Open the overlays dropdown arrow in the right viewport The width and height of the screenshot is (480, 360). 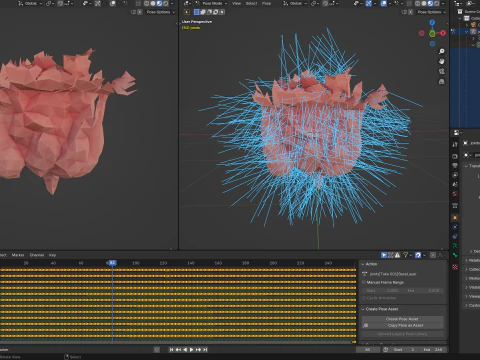click(x=390, y=3)
